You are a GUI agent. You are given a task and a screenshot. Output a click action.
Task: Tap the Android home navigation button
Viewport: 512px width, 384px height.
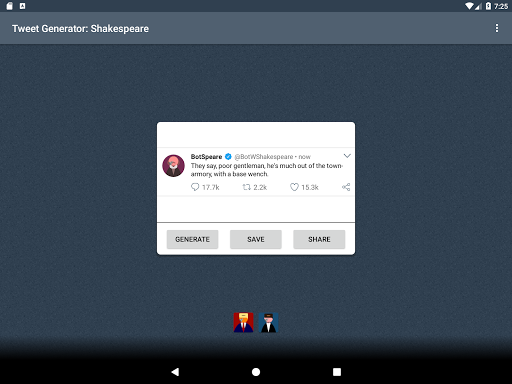tap(256, 372)
